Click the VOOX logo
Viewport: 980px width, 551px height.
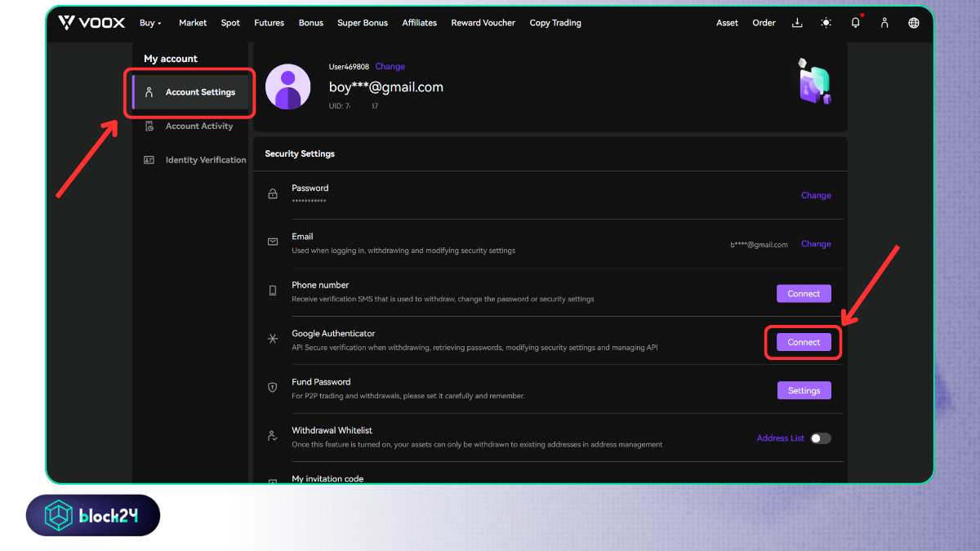pos(91,23)
